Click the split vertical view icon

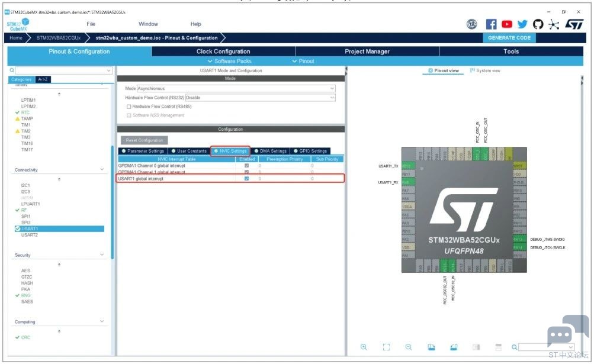[x=476, y=347]
